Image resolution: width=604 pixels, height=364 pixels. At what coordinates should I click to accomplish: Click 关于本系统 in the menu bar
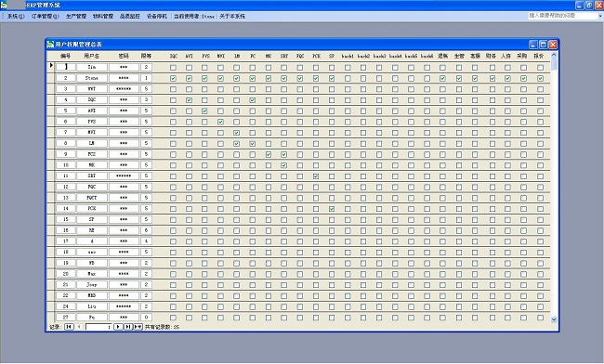[232, 16]
